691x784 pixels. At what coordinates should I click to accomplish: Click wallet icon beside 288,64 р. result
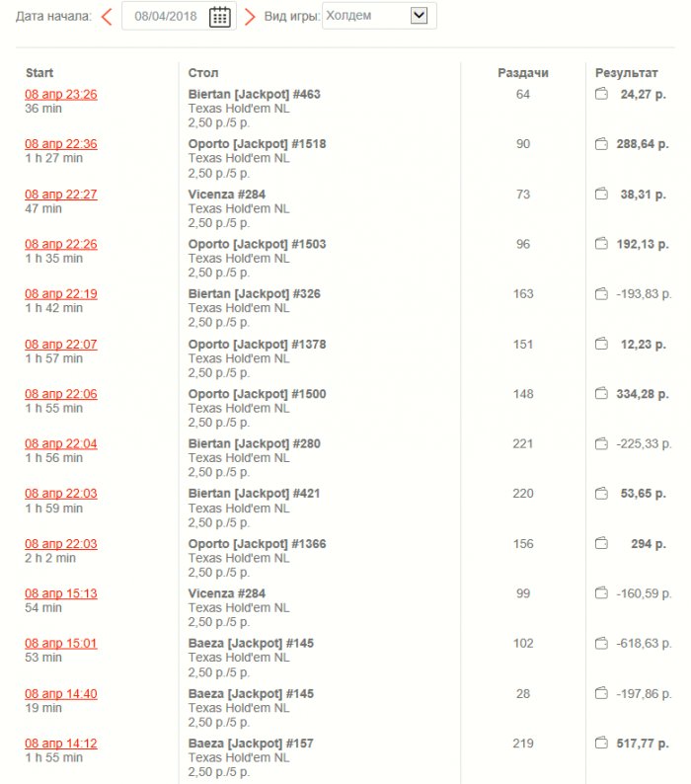click(601, 144)
